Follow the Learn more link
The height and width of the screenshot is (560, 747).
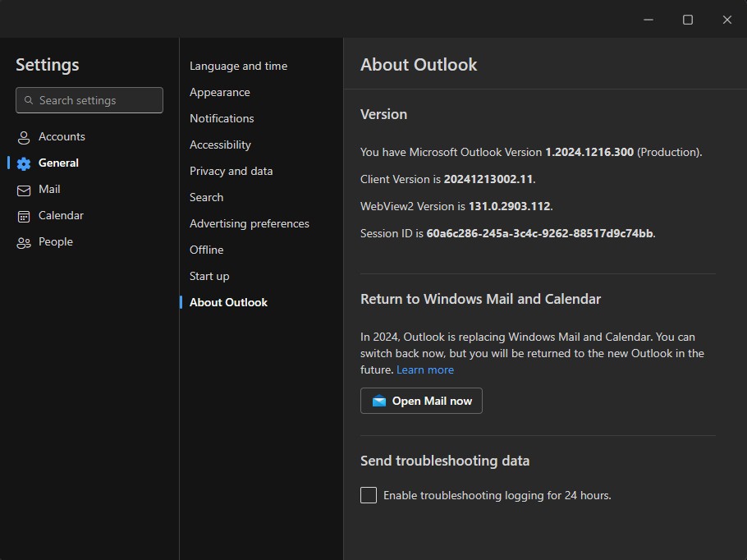click(x=424, y=370)
